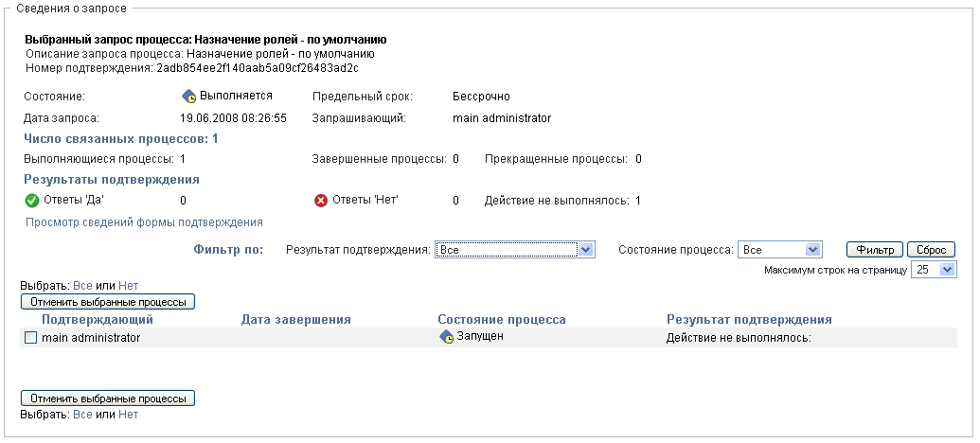Click the red 'Нет' answers cross icon

coord(320,200)
